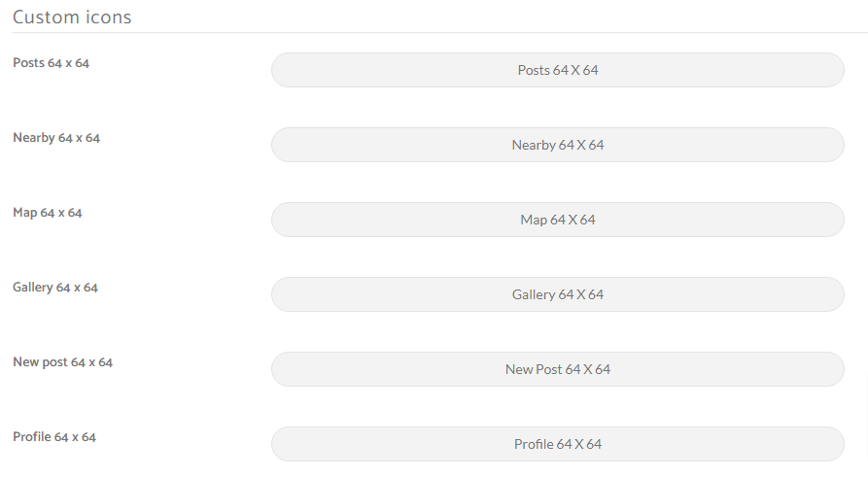Choose a custom icon for Profile

coord(558,444)
